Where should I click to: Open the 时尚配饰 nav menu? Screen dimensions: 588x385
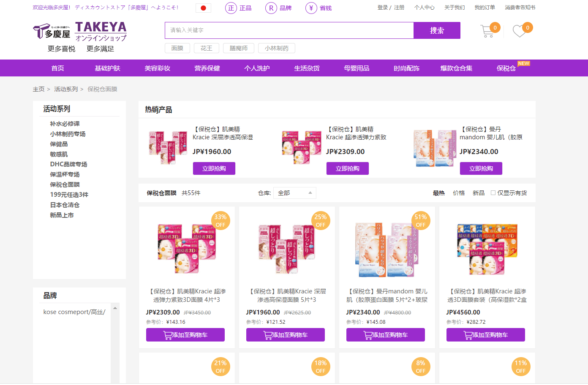coord(407,68)
